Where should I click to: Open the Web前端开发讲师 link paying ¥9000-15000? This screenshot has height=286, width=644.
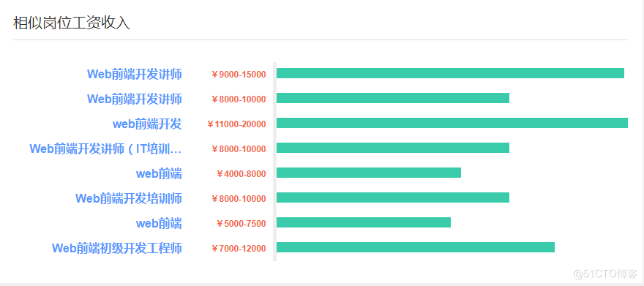135,75
